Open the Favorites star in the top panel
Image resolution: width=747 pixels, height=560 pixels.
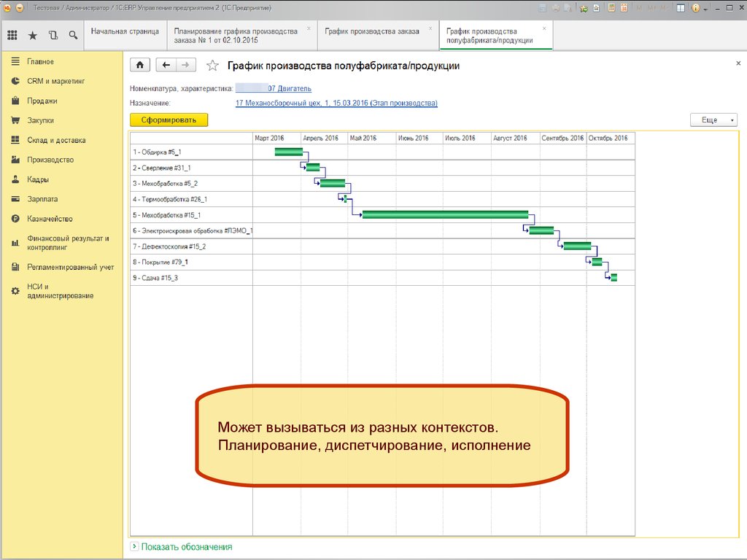point(32,35)
